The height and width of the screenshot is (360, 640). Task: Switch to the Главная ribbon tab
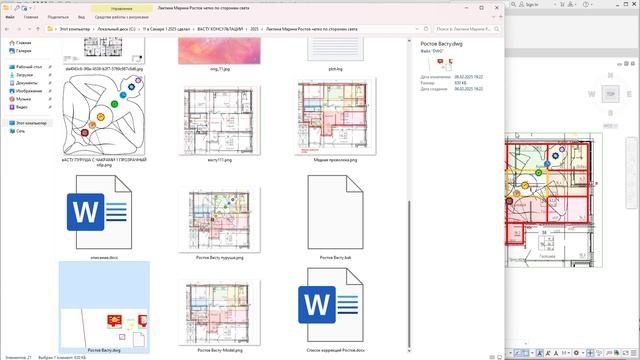(x=31, y=17)
